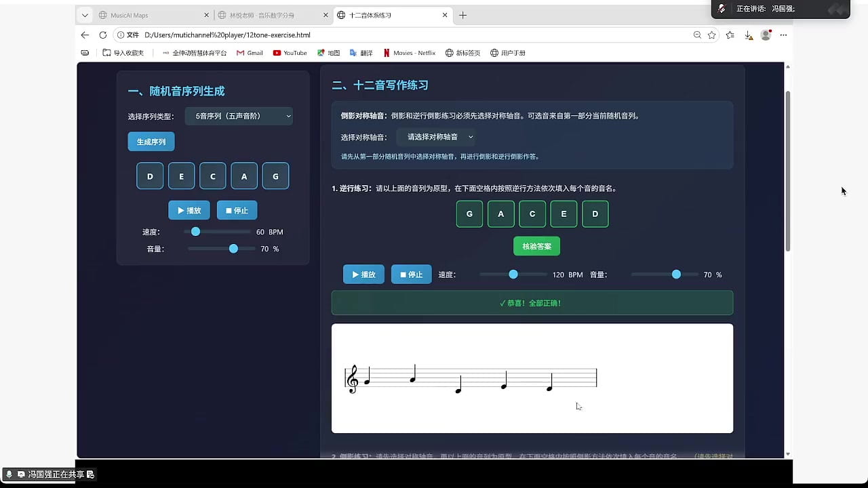Click the 导入收藏夹 bookmark folder
868x488 pixels.
click(x=123, y=53)
